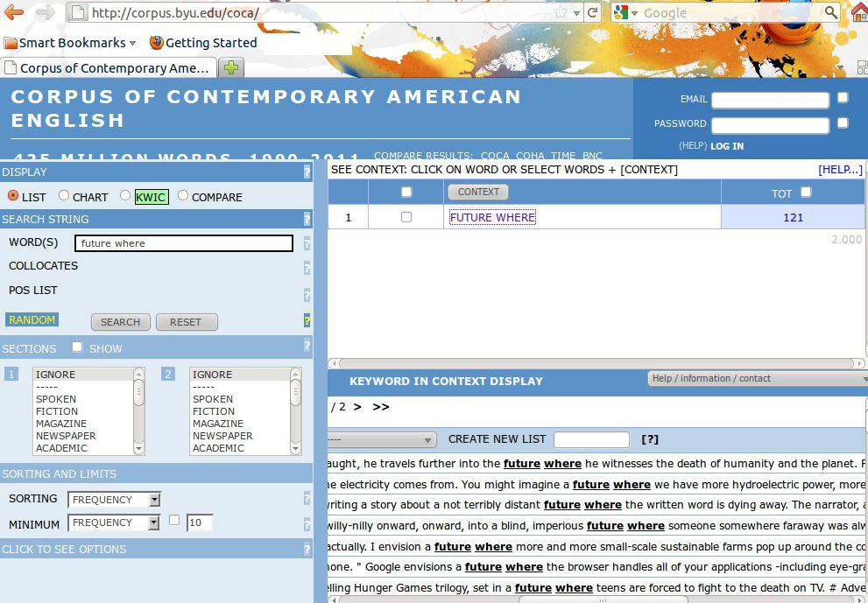
Task: Jump to last KWIC page with >>
Action: coord(381,407)
